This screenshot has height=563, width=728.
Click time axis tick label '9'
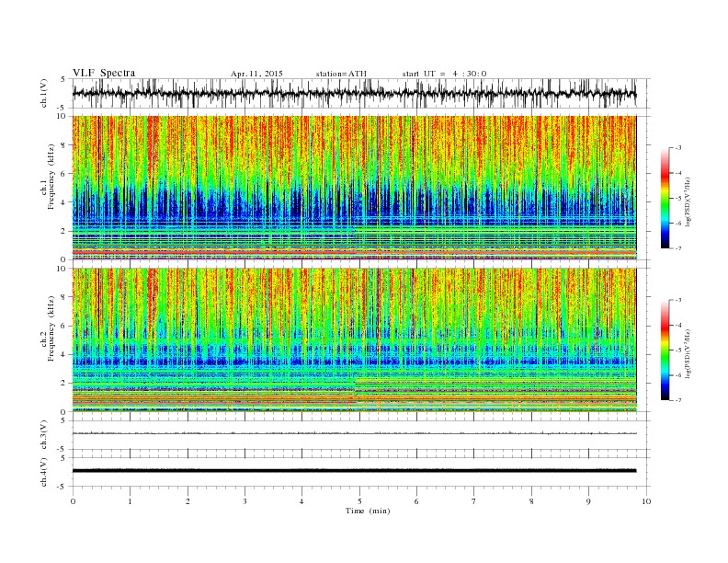(588, 501)
